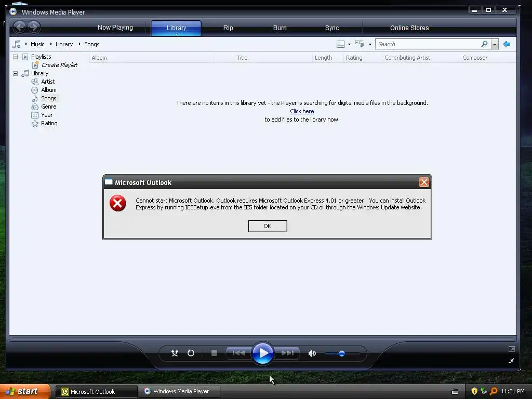The image size is (532, 399).
Task: Open the search options dropdown arrow
Action: point(495,44)
